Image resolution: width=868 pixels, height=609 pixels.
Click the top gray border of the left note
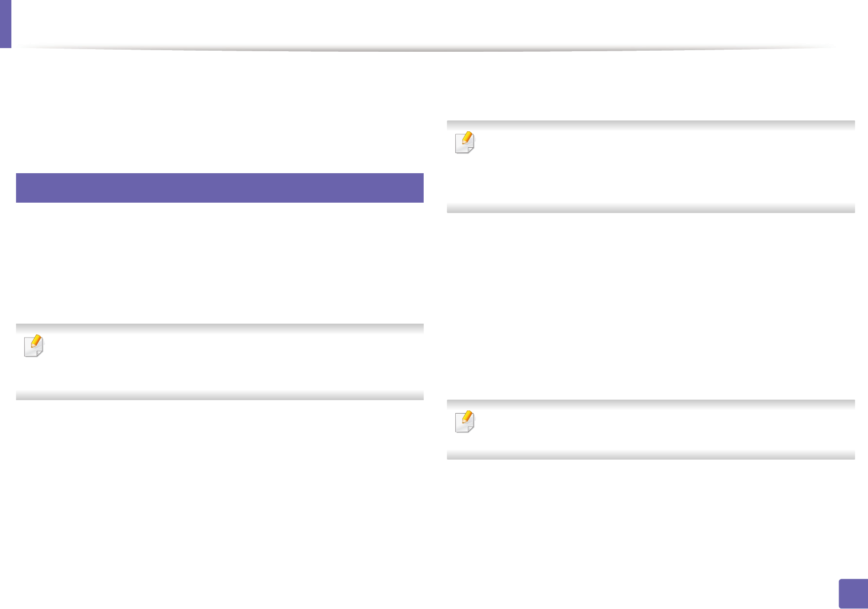point(219,327)
